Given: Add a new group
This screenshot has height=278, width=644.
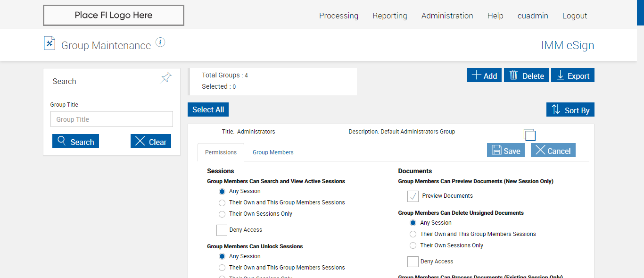Looking at the screenshot, I should pyautogui.click(x=484, y=76).
